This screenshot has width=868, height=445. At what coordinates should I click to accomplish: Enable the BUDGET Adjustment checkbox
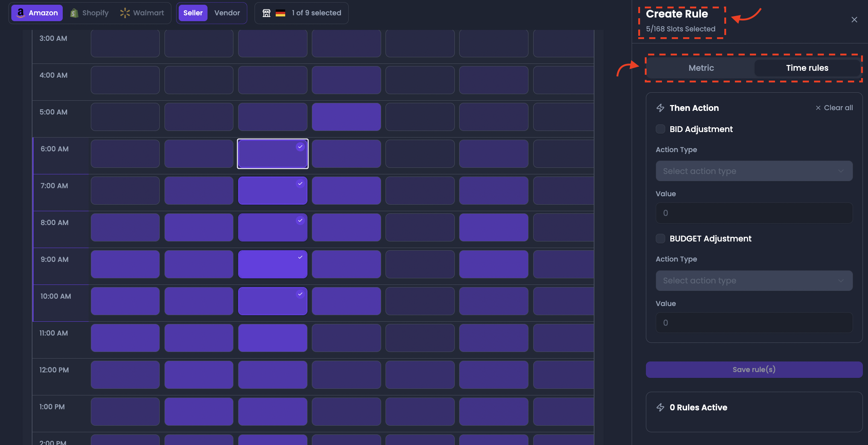660,239
